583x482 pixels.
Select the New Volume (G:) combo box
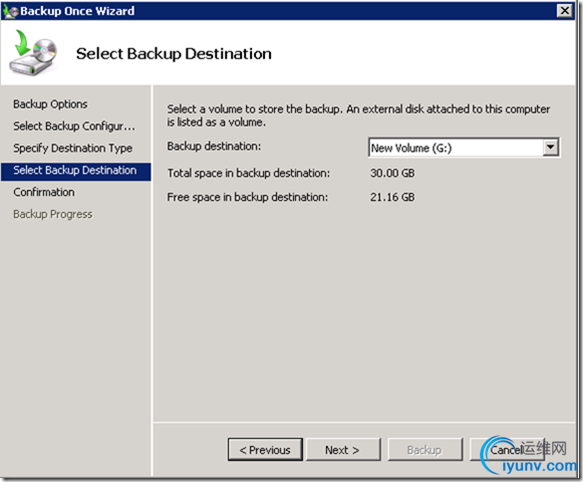pos(464,148)
